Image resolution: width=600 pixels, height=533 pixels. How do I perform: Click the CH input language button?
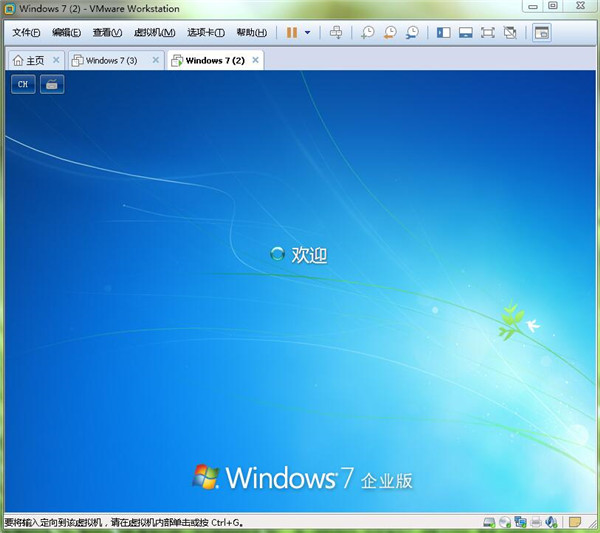click(23, 84)
